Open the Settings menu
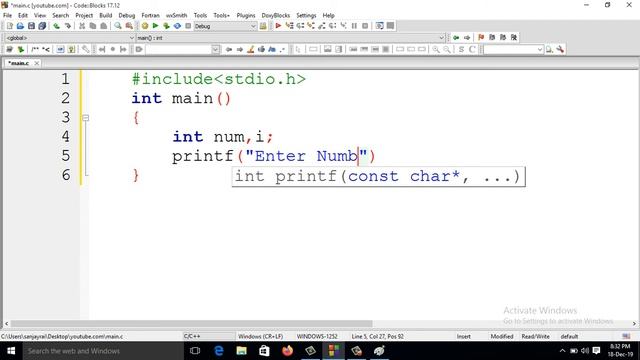Screen dimensions: 640x360 click(x=306, y=15)
